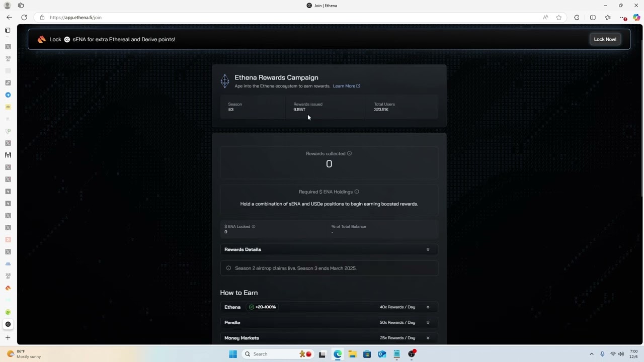Open the OBS recording taskbar icon
Screen dimensions: 644x362
(x=412, y=354)
